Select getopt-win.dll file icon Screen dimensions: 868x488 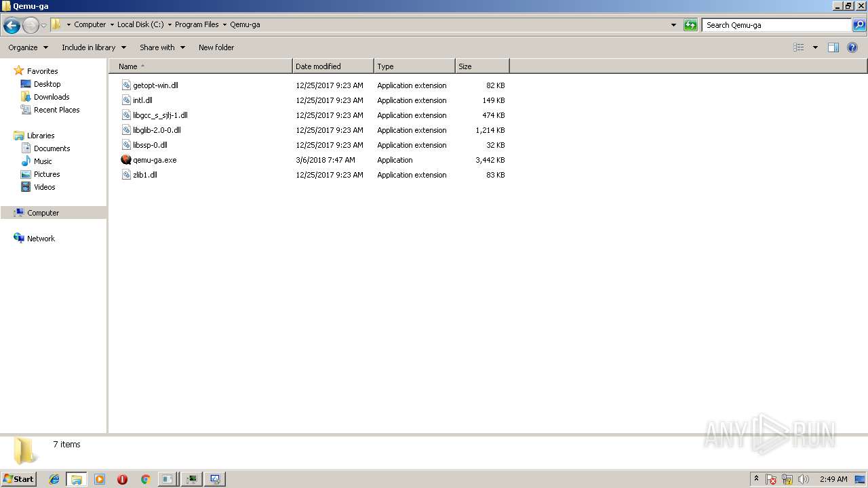(126, 85)
